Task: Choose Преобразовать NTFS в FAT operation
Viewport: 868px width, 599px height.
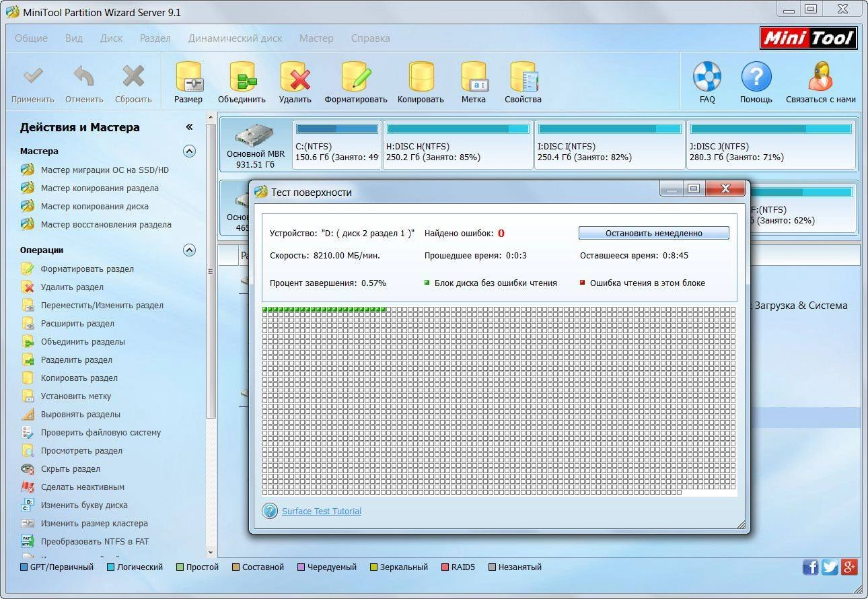Action: (94, 541)
